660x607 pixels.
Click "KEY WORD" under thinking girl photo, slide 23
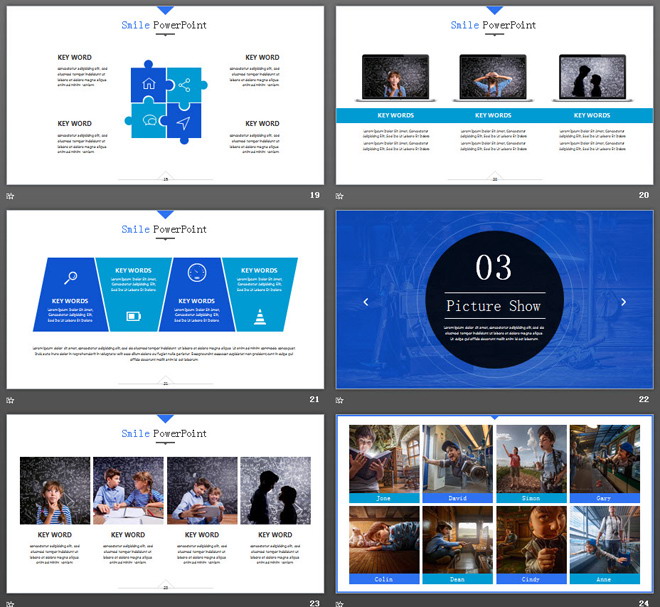tap(55, 535)
